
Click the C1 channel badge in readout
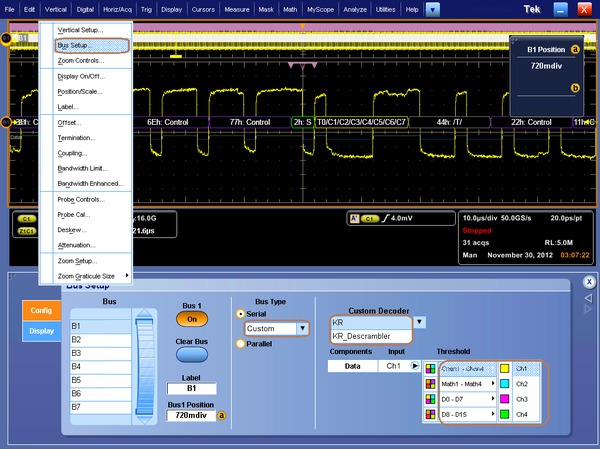[x=26, y=217]
